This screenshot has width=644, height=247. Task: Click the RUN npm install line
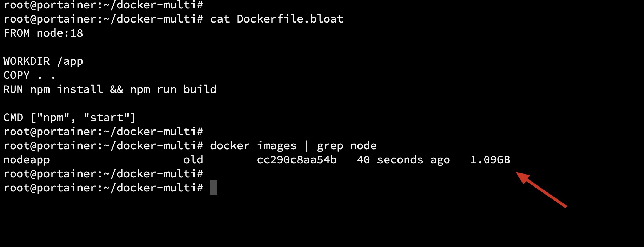tap(110, 90)
